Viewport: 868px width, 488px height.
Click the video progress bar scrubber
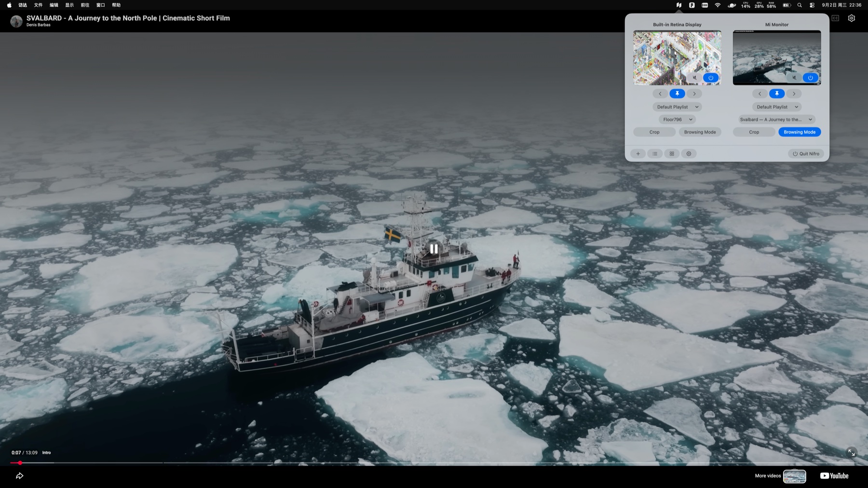coord(20,463)
